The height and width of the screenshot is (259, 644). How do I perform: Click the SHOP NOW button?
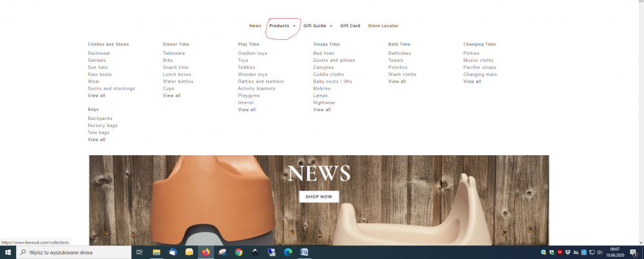(x=319, y=197)
